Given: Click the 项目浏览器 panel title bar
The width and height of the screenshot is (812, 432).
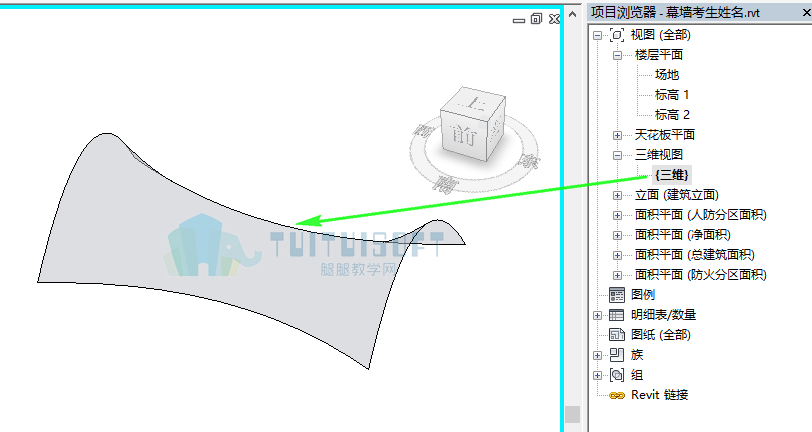Looking at the screenshot, I should coord(700,13).
